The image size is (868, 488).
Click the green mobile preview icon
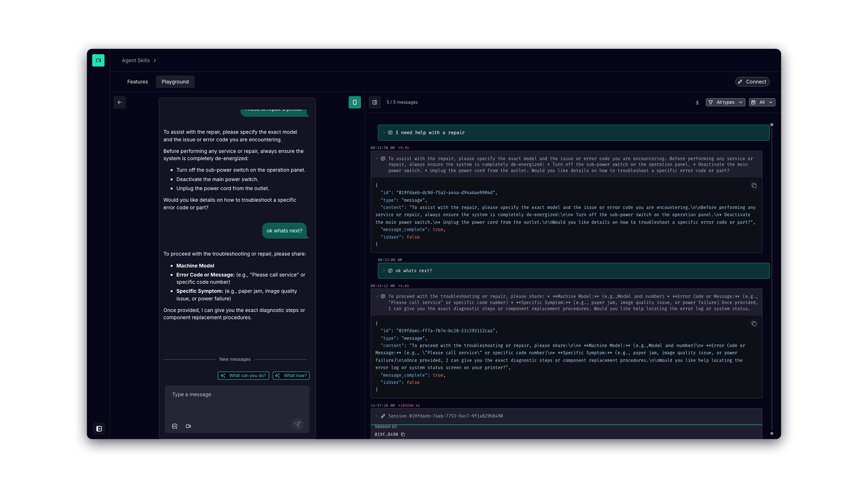click(355, 102)
